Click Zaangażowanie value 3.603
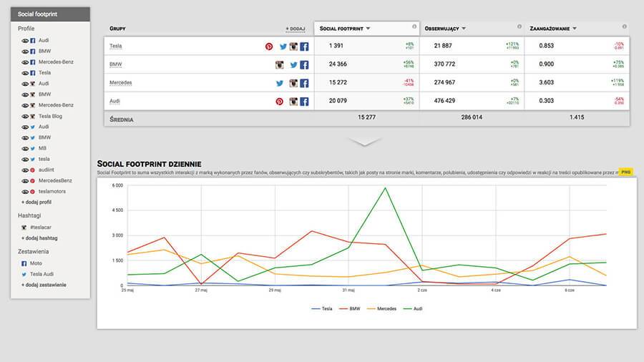Screen dimensions: 644x362 tap(546, 82)
